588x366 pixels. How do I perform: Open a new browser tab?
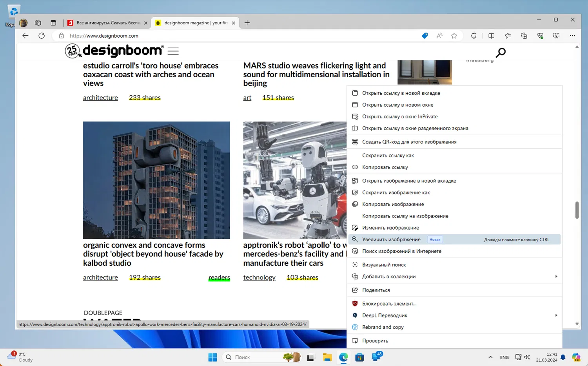click(247, 23)
